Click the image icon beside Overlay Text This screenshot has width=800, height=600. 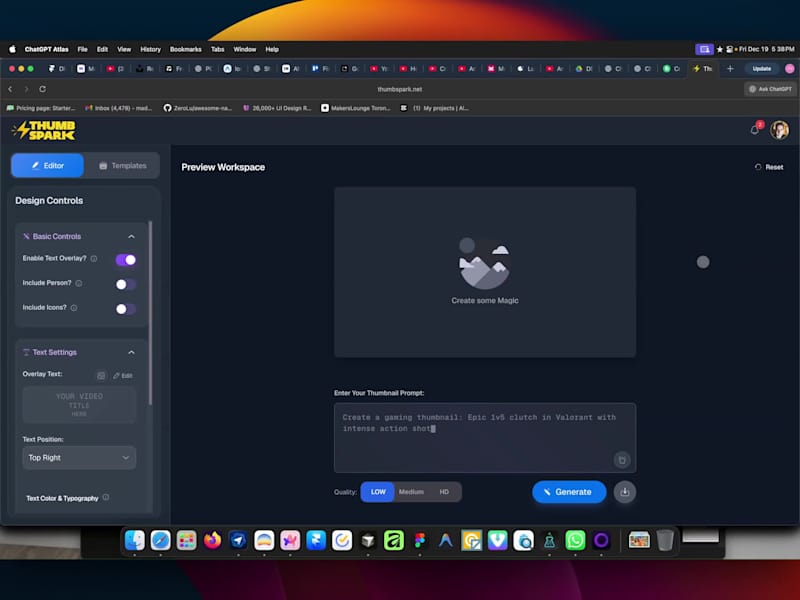tap(103, 375)
